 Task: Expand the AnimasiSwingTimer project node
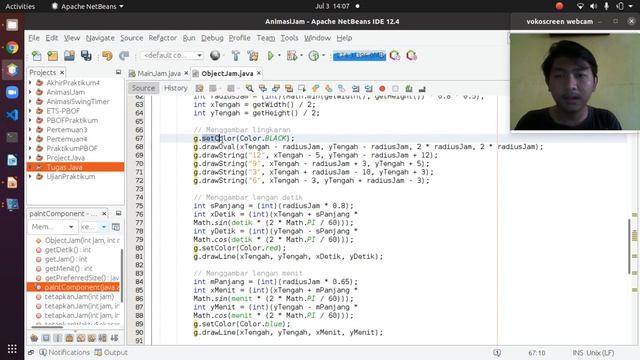pyautogui.click(x=30, y=102)
